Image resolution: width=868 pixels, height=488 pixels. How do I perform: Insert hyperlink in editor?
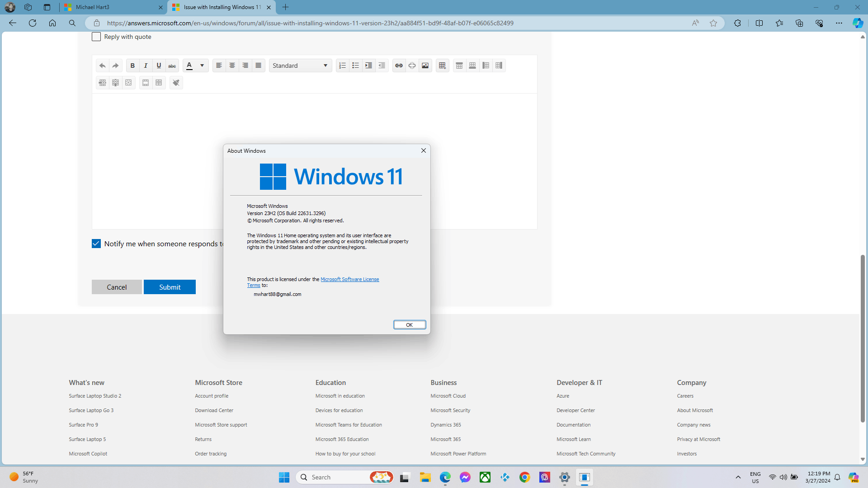(x=399, y=66)
